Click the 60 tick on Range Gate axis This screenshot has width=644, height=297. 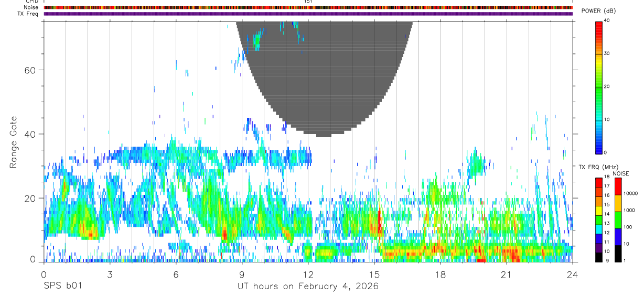[x=31, y=70]
